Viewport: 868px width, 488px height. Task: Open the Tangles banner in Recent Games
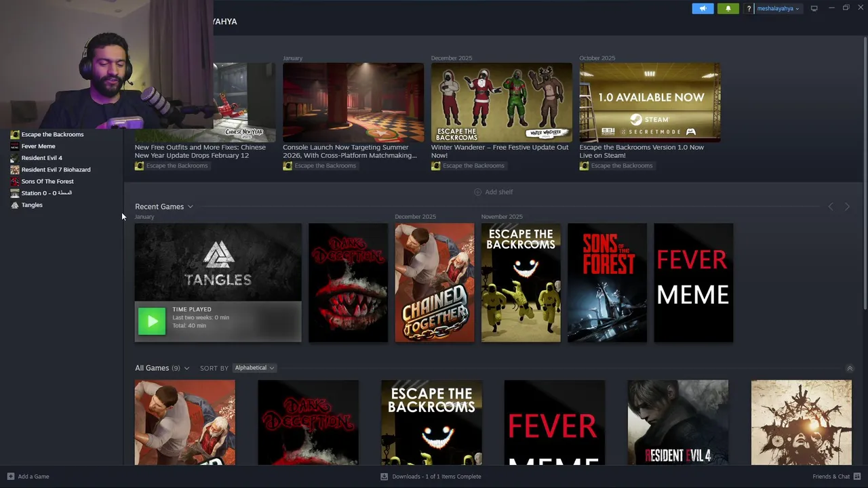218,262
